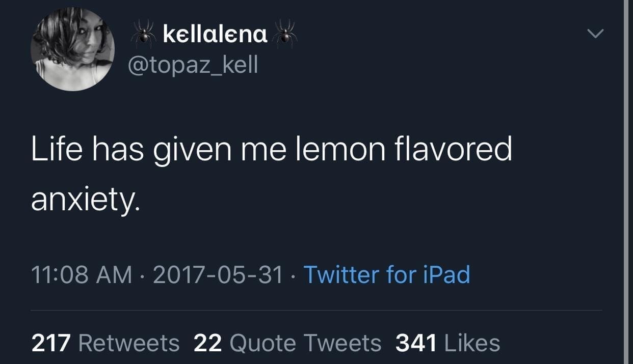Click the spider emoji before kellalena
The height and width of the screenshot is (364, 633).
pyautogui.click(x=144, y=35)
